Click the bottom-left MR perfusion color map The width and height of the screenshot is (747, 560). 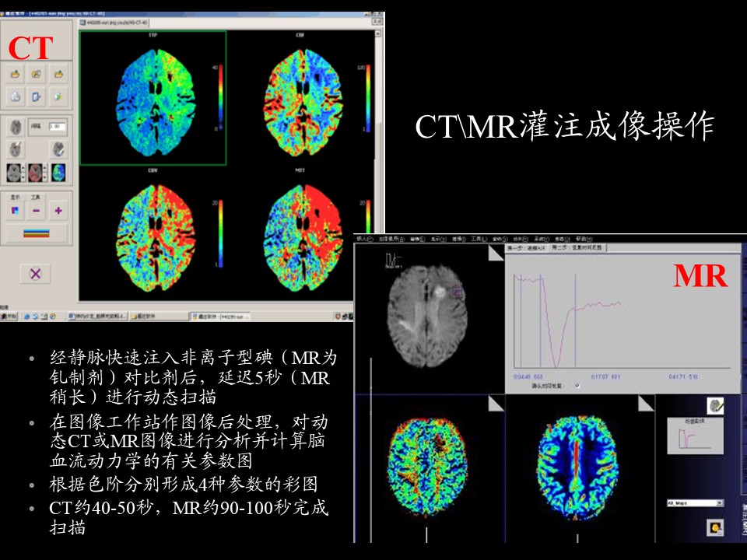click(x=427, y=468)
